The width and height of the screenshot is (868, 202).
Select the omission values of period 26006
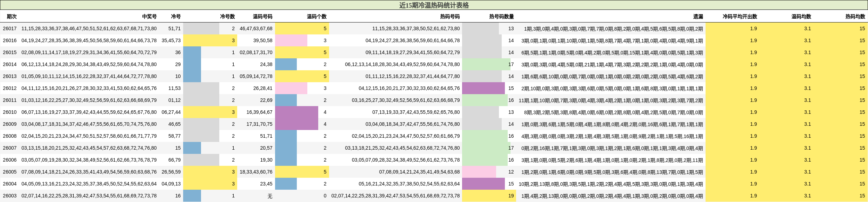612,160
